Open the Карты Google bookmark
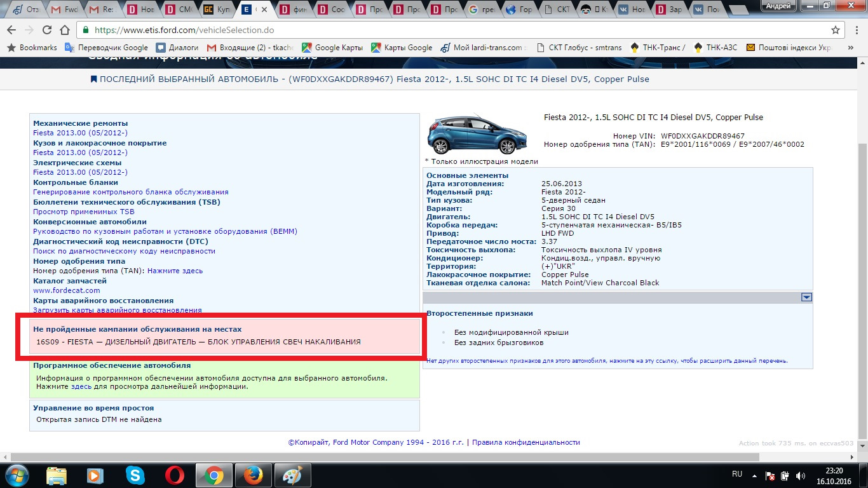 (x=402, y=48)
